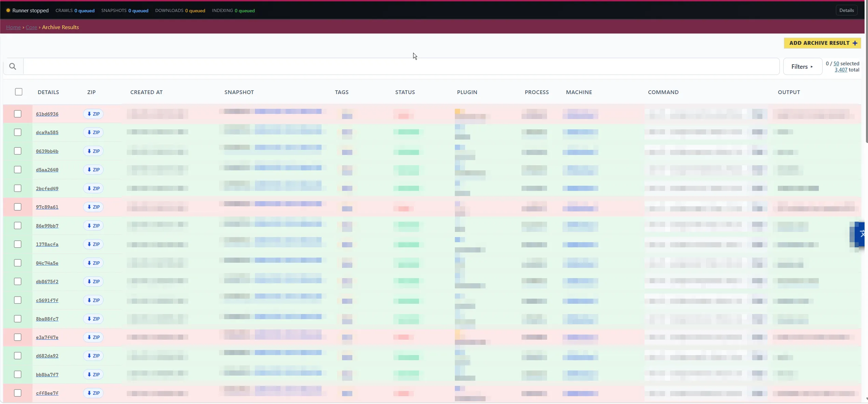The height and width of the screenshot is (404, 868).
Task: Click the Add Archive Result button
Action: pos(823,43)
